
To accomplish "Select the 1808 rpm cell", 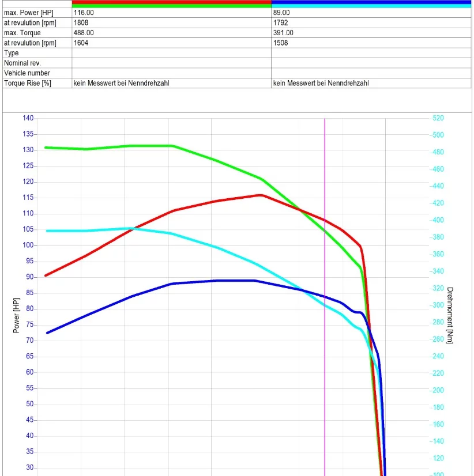I will [81, 22].
